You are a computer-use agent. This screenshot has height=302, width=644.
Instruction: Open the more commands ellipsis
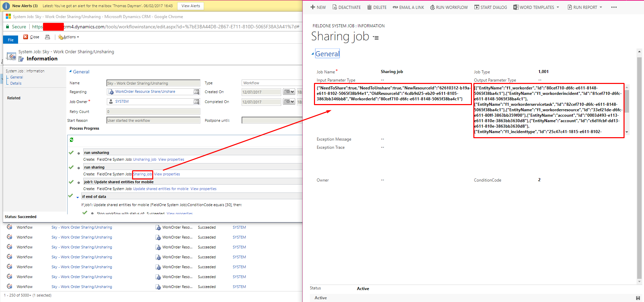[614, 7]
